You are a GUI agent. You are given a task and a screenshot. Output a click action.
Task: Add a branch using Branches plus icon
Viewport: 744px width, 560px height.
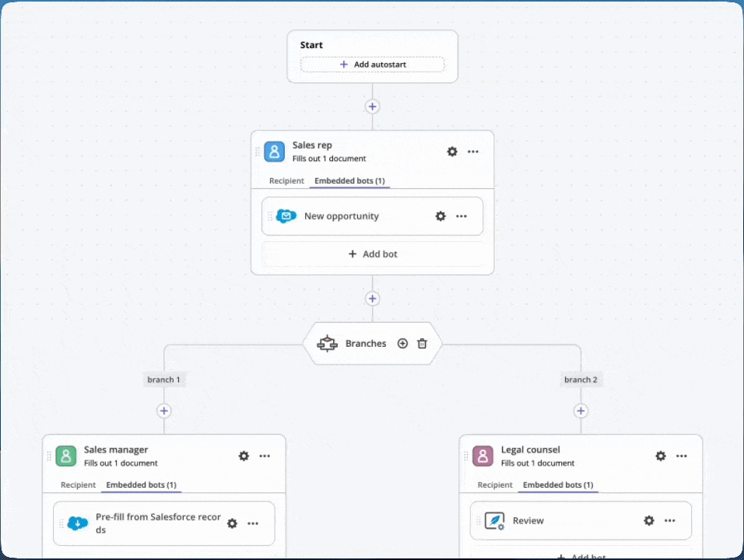(402, 343)
